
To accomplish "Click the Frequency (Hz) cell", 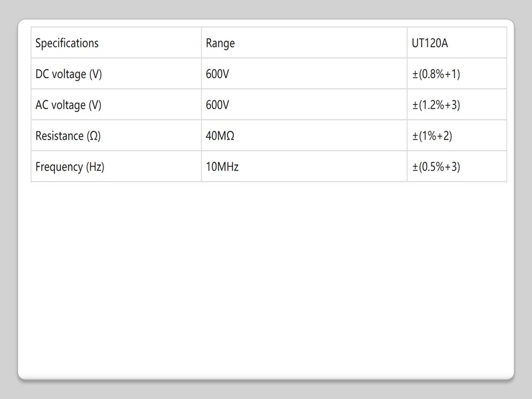I will point(70,167).
